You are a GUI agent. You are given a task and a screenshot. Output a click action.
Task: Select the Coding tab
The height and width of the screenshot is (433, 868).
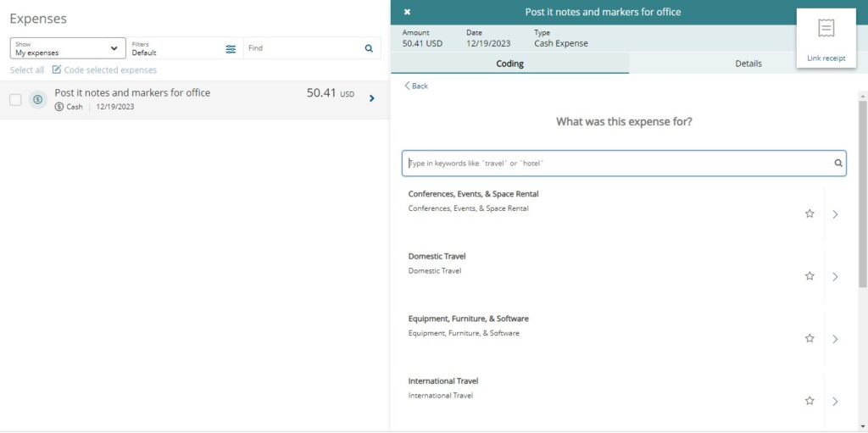point(509,64)
